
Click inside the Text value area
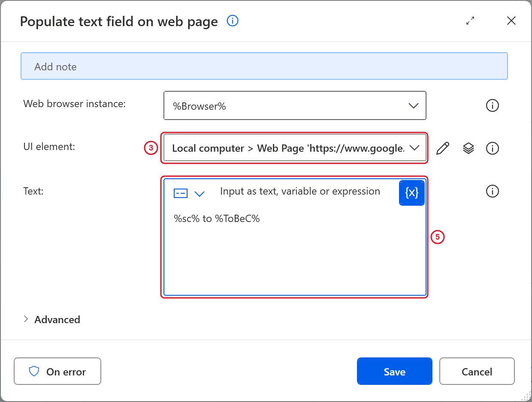click(x=295, y=251)
